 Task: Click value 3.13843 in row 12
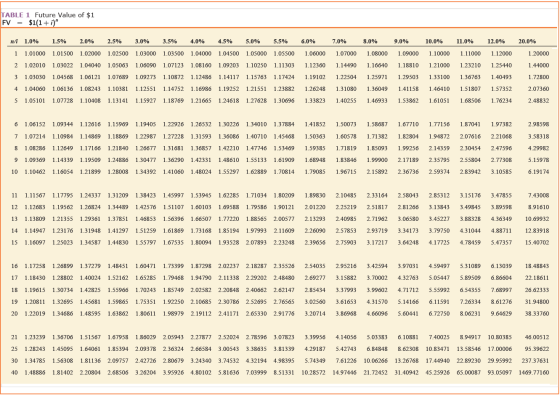[439, 207]
